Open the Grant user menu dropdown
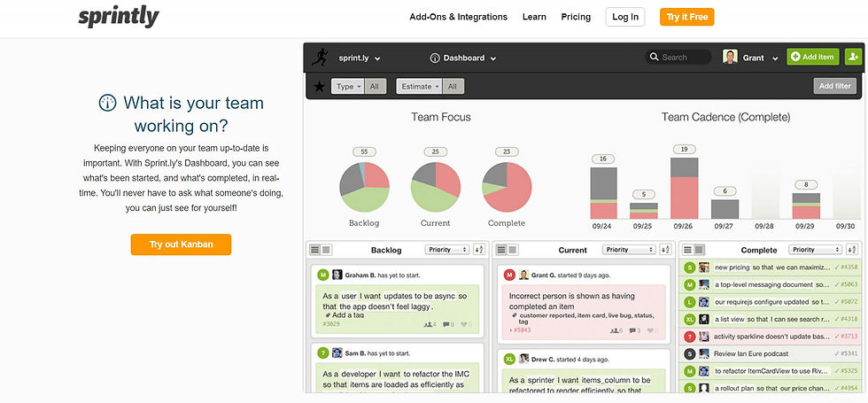The width and height of the screenshot is (868, 403). coord(761,58)
